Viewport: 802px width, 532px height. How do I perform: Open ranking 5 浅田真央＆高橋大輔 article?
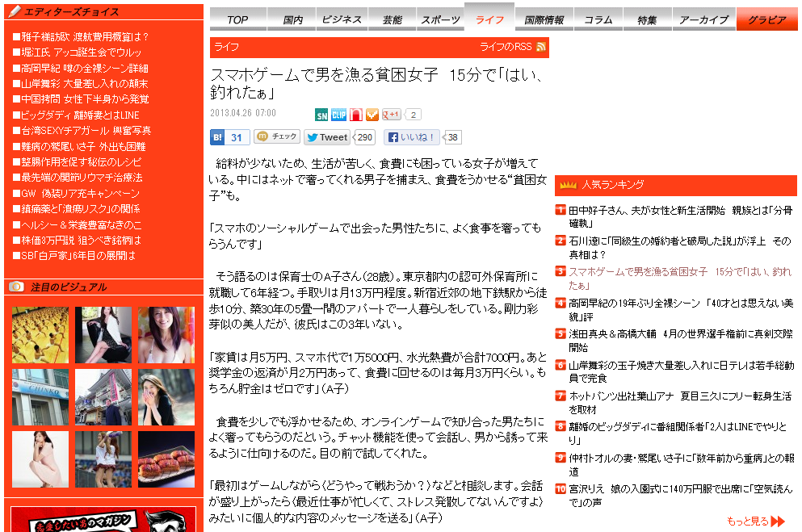pyautogui.click(x=680, y=341)
